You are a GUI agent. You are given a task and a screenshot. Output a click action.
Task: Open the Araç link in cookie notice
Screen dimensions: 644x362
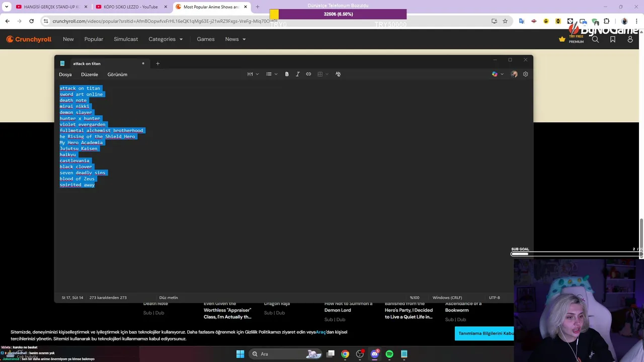tap(320, 332)
